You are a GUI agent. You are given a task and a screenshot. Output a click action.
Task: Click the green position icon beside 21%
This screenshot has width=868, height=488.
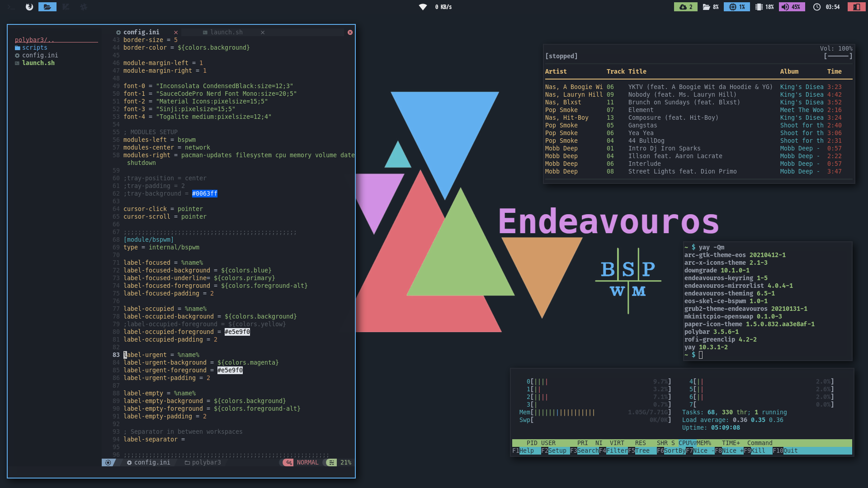(332, 462)
